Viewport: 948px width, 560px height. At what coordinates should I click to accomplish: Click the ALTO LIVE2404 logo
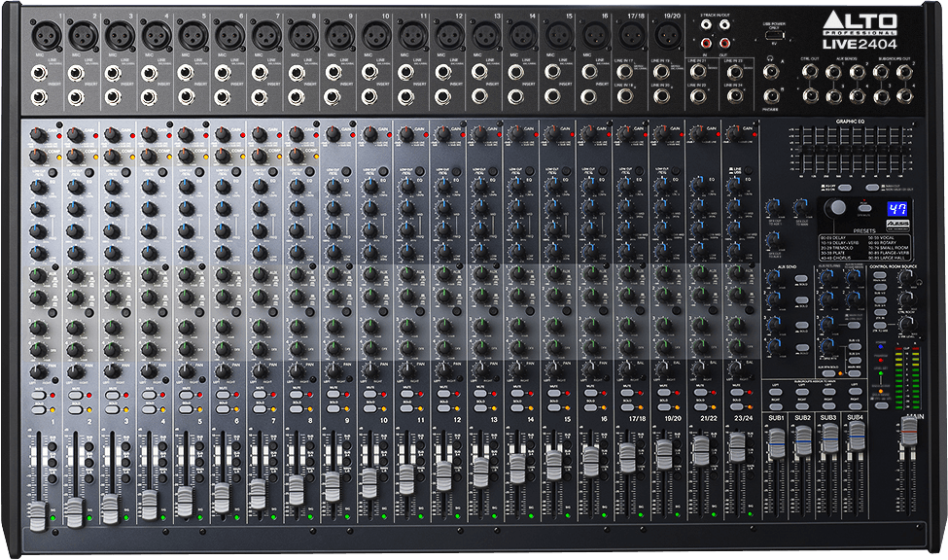pos(860,30)
